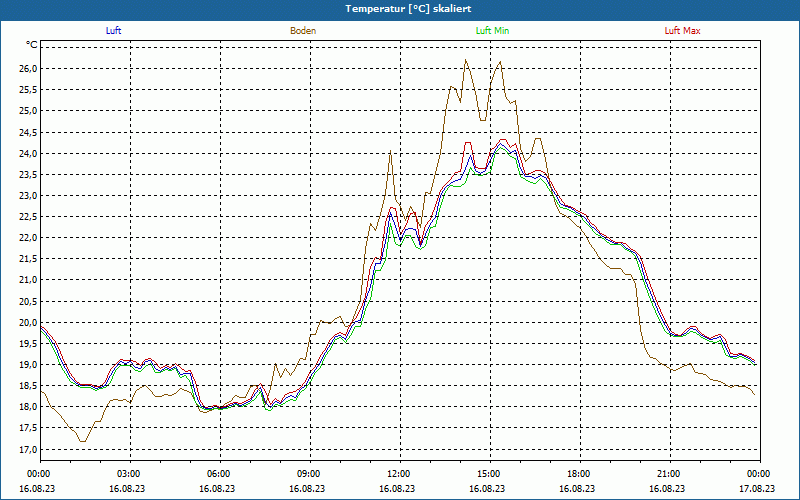
Task: Click the 17,0 y-axis value
Action: click(x=28, y=449)
